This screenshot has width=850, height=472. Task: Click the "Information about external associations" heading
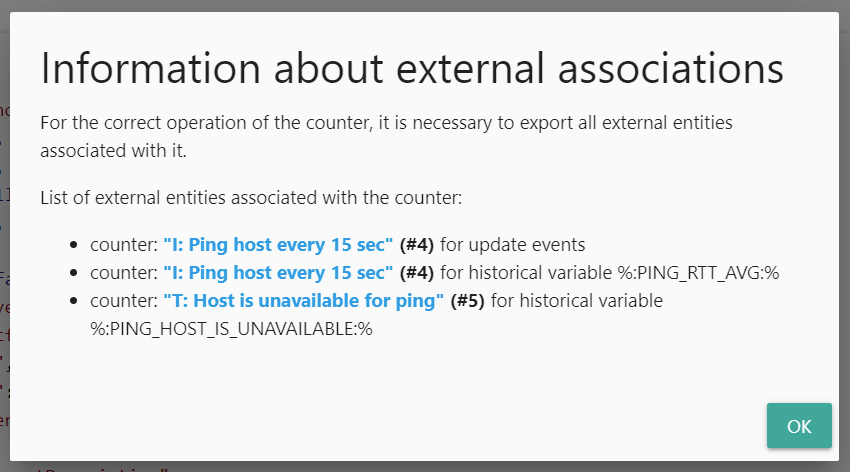411,68
